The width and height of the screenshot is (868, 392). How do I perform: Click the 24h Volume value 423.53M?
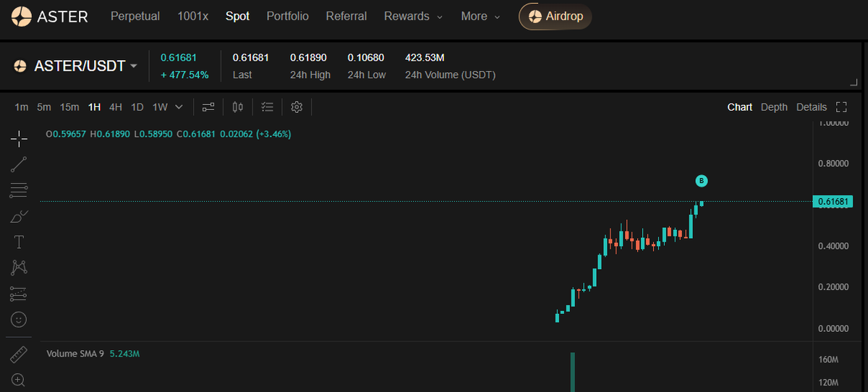point(425,57)
